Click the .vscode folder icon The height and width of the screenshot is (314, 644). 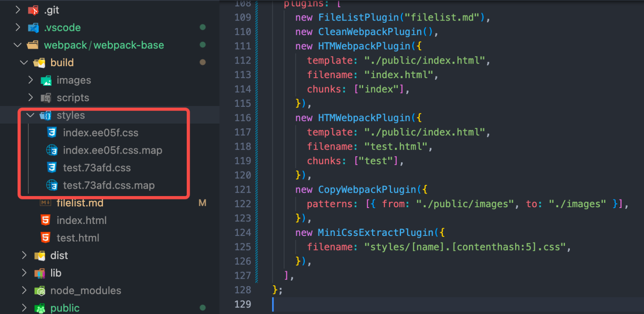pyautogui.click(x=33, y=27)
